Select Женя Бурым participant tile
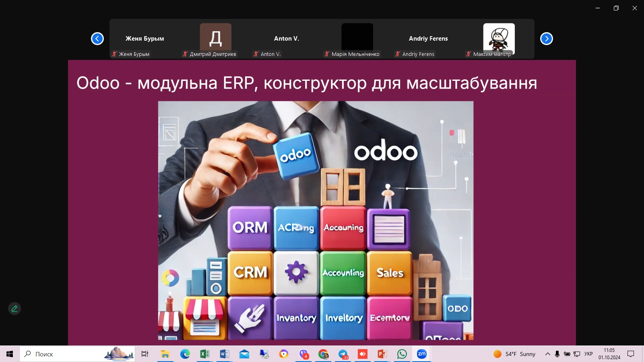 coord(145,39)
